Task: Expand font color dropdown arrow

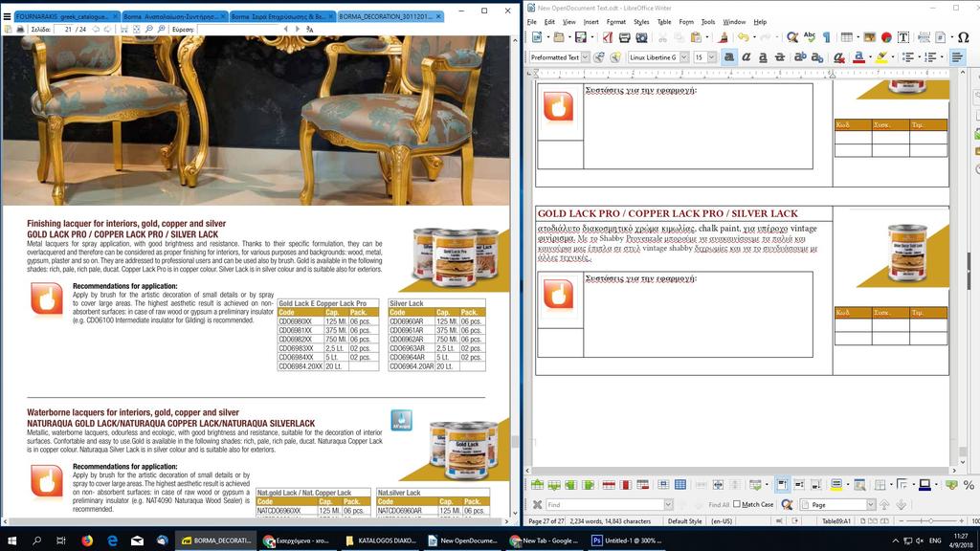Action: tap(870, 57)
